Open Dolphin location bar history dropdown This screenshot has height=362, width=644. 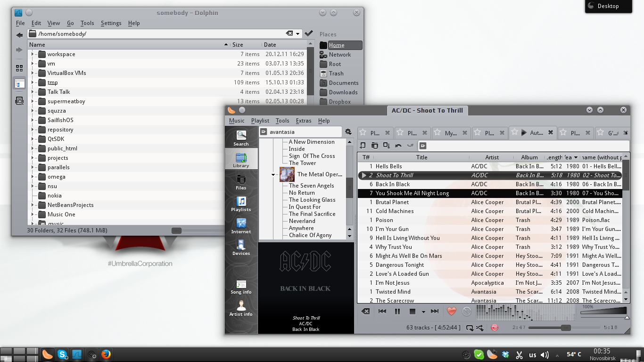298,33
